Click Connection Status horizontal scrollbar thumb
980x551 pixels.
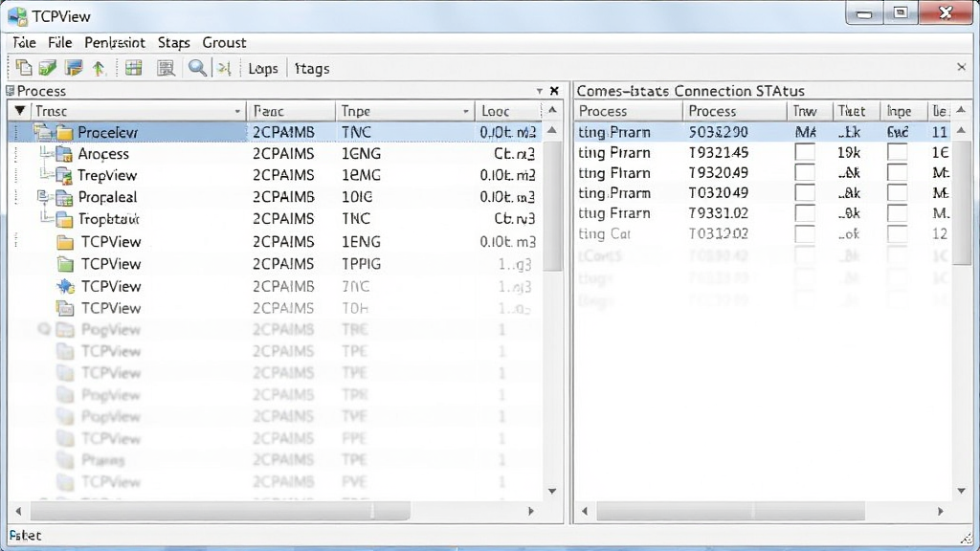731,511
